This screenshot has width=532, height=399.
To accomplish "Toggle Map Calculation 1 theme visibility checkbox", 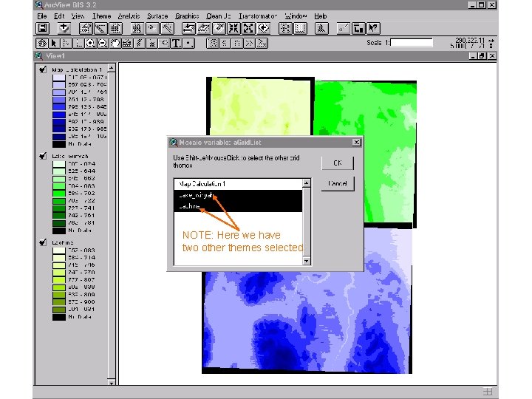I will [43, 69].
